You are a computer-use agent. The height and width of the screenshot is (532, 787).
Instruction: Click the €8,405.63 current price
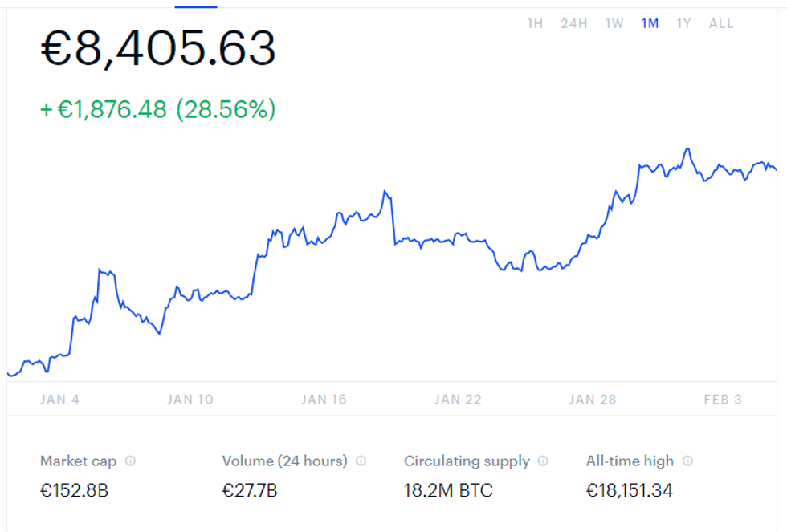pyautogui.click(x=158, y=48)
